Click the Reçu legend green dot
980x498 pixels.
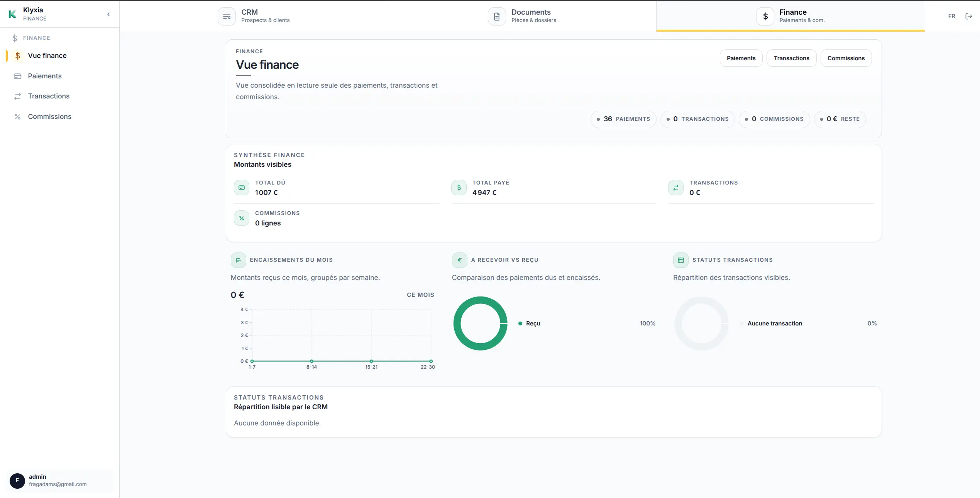pyautogui.click(x=520, y=324)
